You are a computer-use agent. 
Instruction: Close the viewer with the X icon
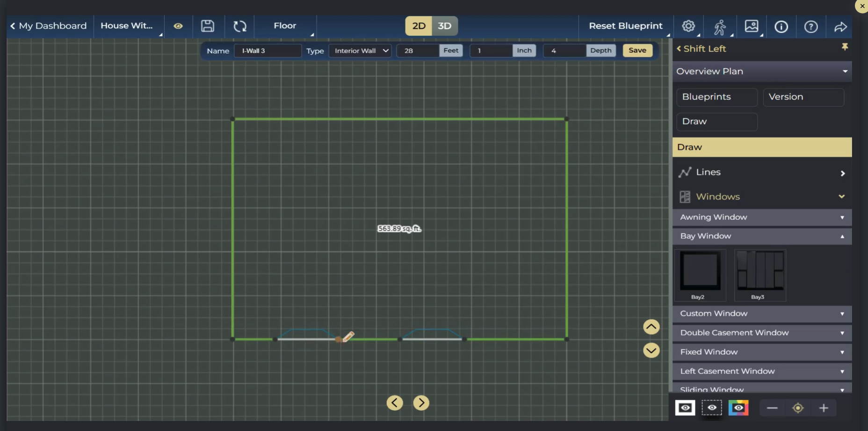pyautogui.click(x=862, y=6)
